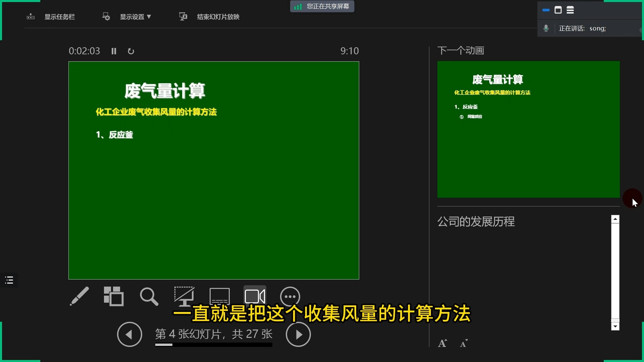
Task: Go to the previous slide
Action: (x=129, y=334)
